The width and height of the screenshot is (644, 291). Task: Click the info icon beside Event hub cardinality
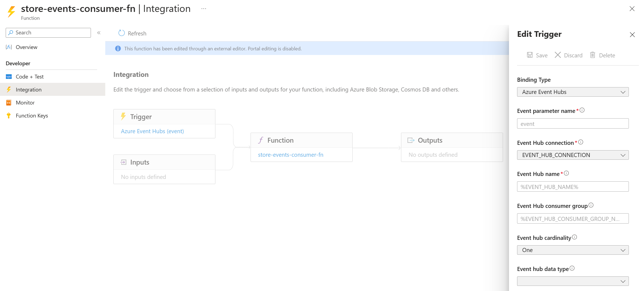click(574, 237)
